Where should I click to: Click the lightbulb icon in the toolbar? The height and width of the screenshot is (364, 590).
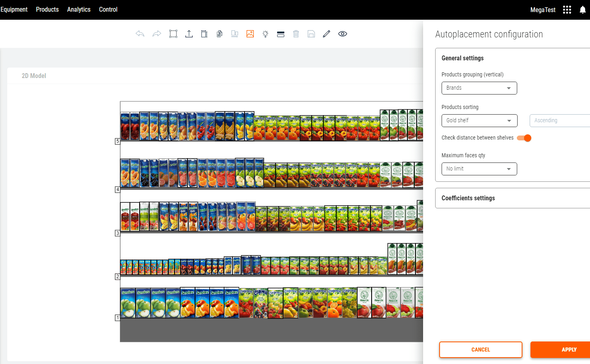(265, 34)
